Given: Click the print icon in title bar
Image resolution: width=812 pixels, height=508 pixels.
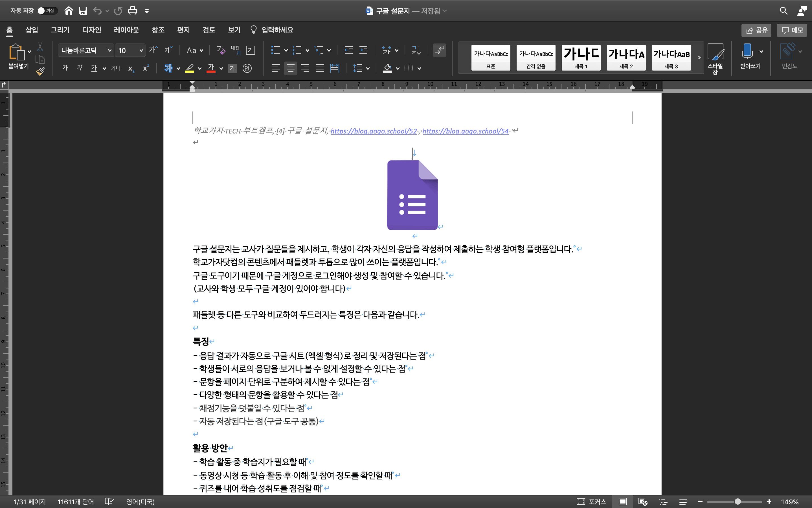Looking at the screenshot, I should (x=132, y=11).
